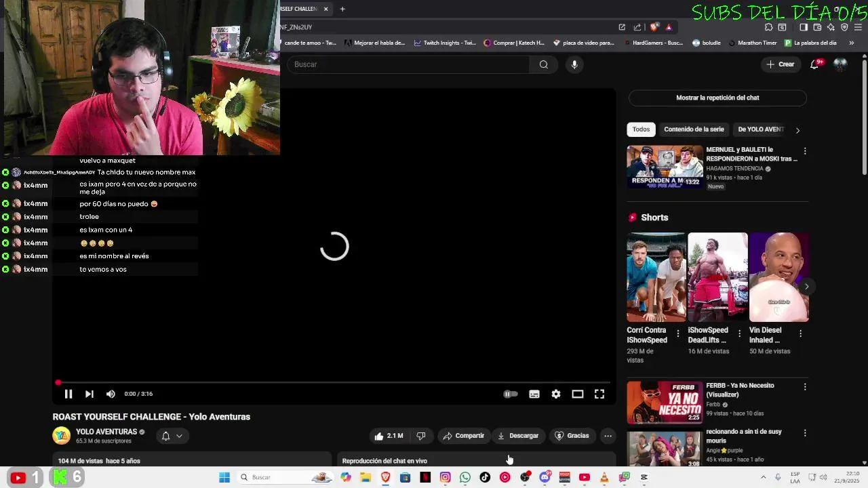The height and width of the screenshot is (488, 868).
Task: Open MERNUEL y BAULETI video thumbnail
Action: click(665, 167)
